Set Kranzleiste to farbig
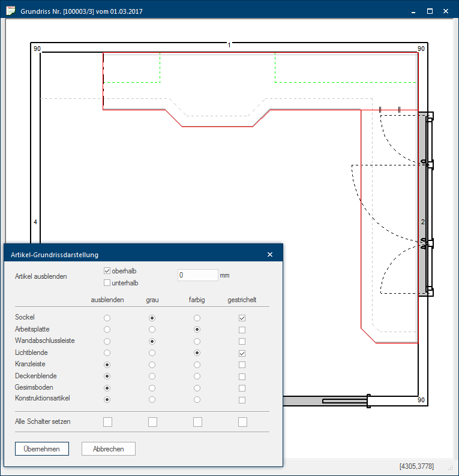This screenshot has width=459, height=476. click(197, 364)
